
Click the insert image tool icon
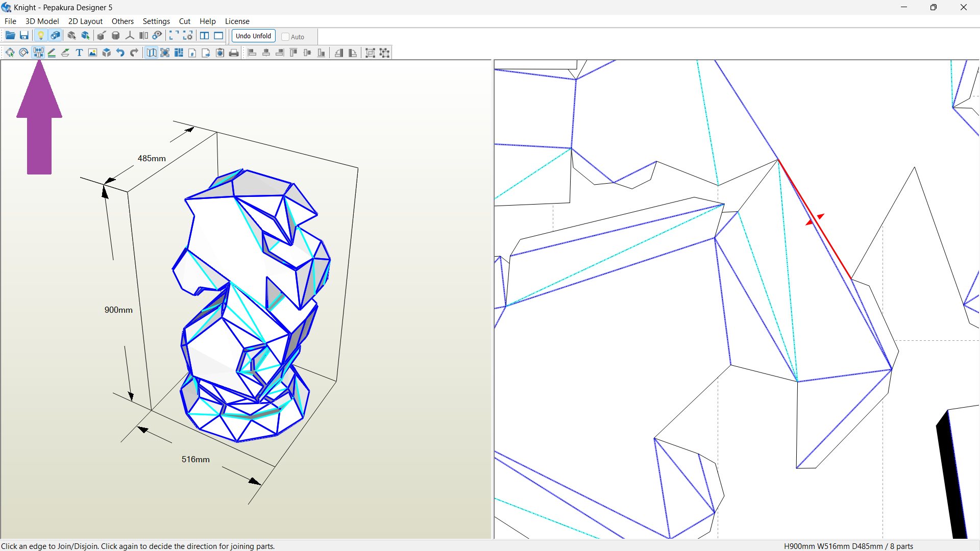coord(92,53)
